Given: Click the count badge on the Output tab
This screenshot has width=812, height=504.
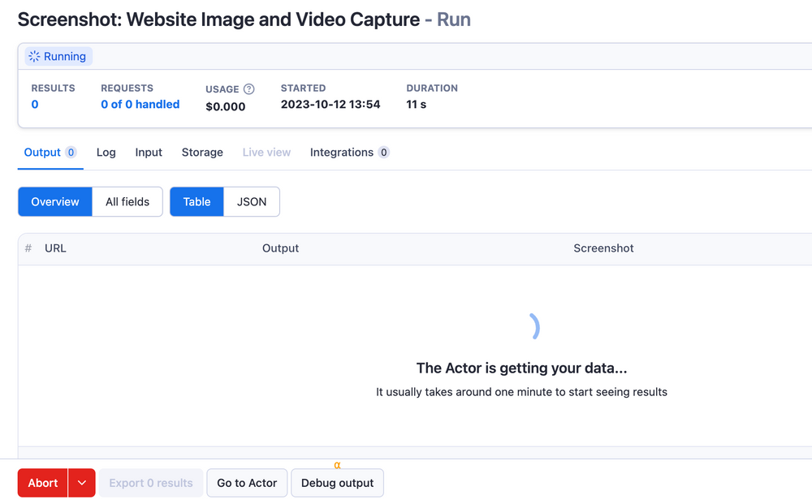Looking at the screenshot, I should [71, 152].
